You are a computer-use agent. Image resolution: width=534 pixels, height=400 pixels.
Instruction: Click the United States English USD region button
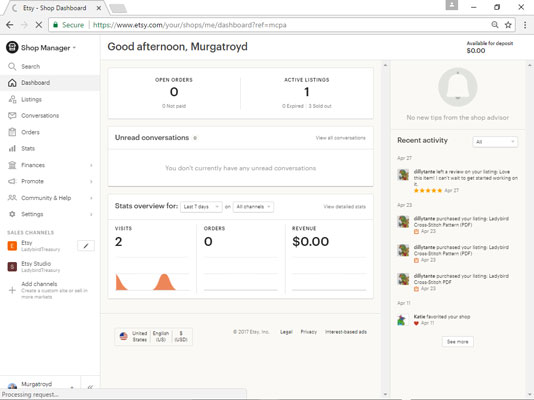pos(154,336)
